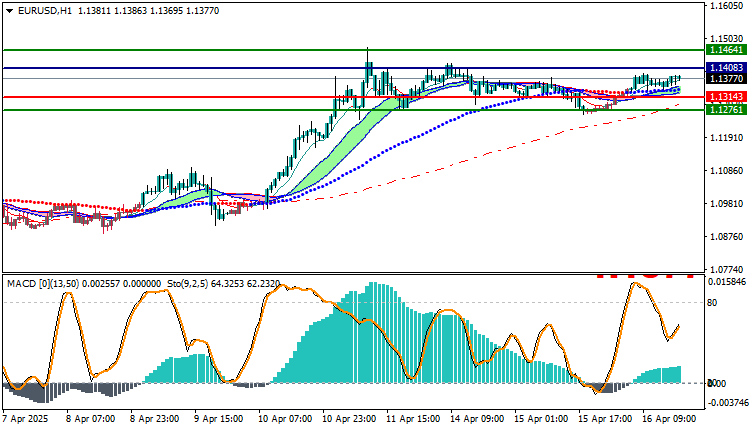The width and height of the screenshot is (750, 430).
Task: Click the 15 Apr 01:00 time label
Action: click(x=541, y=419)
